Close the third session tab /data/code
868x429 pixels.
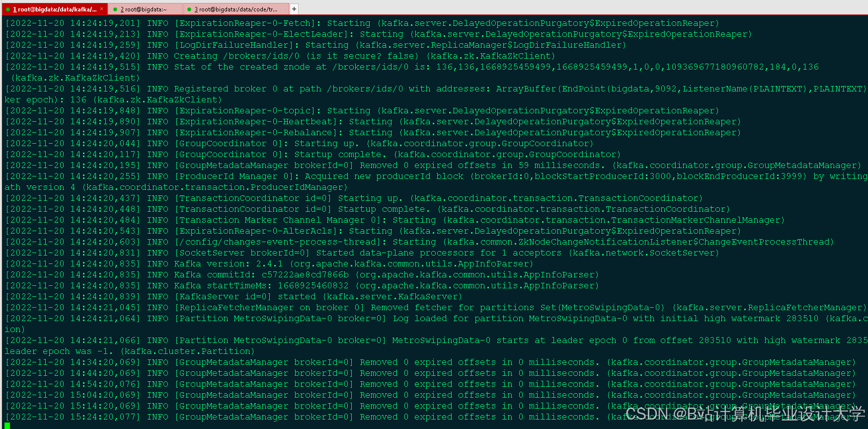(x=283, y=9)
